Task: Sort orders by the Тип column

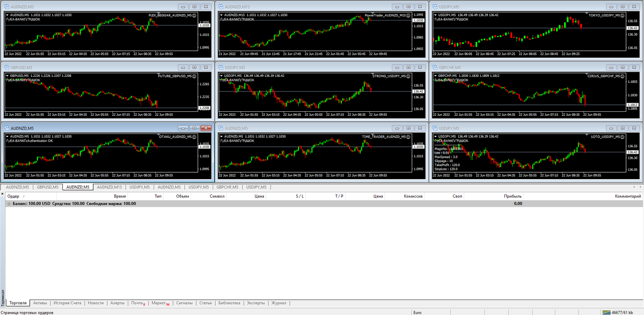Action: click(145, 196)
